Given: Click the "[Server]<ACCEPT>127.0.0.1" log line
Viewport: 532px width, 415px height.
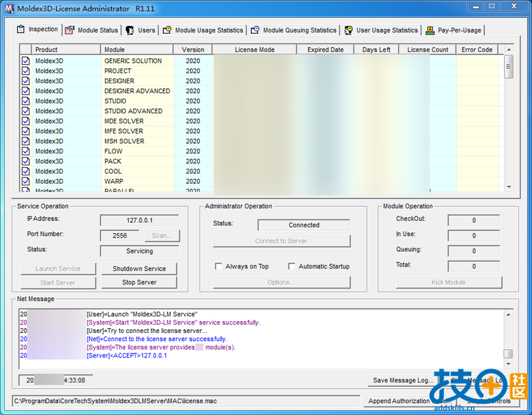Looking at the screenshot, I should pos(127,356).
